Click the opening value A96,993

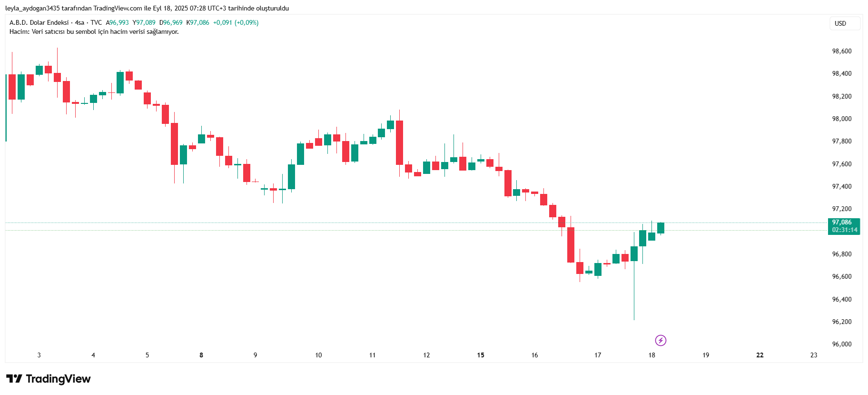[117, 22]
